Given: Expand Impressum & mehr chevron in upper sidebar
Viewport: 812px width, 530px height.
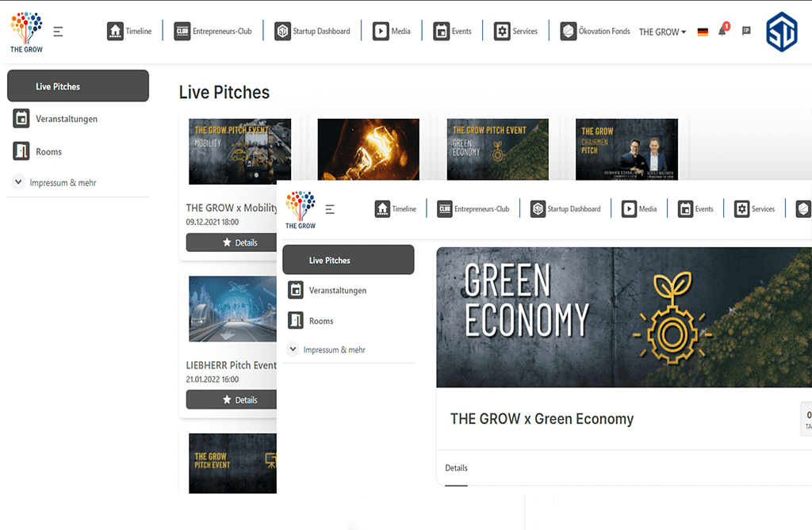Looking at the screenshot, I should tap(18, 182).
